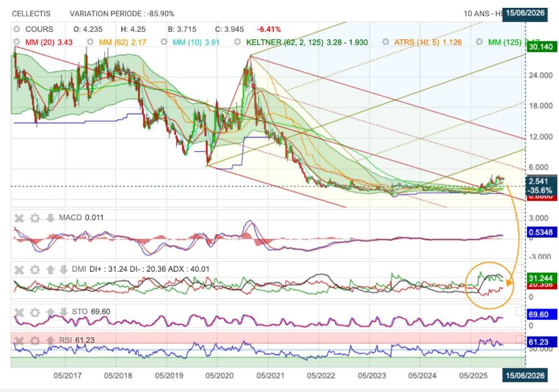Move STO panel up with arrow
Viewport: 559px width, 392px height.
[50, 313]
